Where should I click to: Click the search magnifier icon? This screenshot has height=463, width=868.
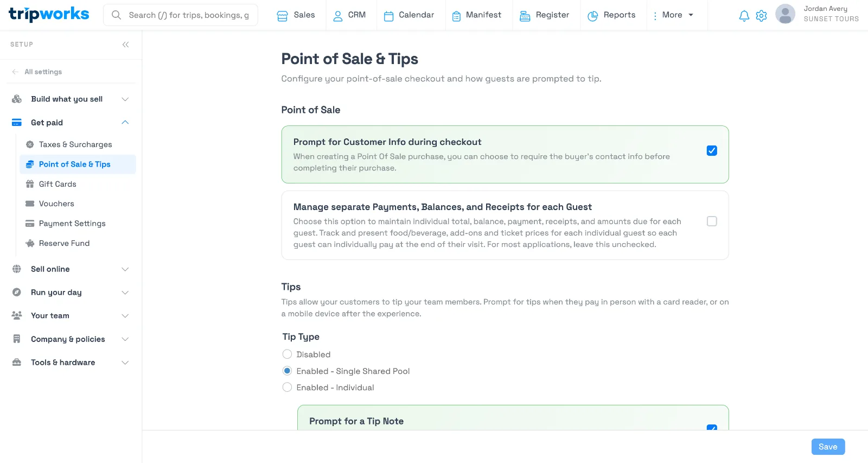point(116,15)
